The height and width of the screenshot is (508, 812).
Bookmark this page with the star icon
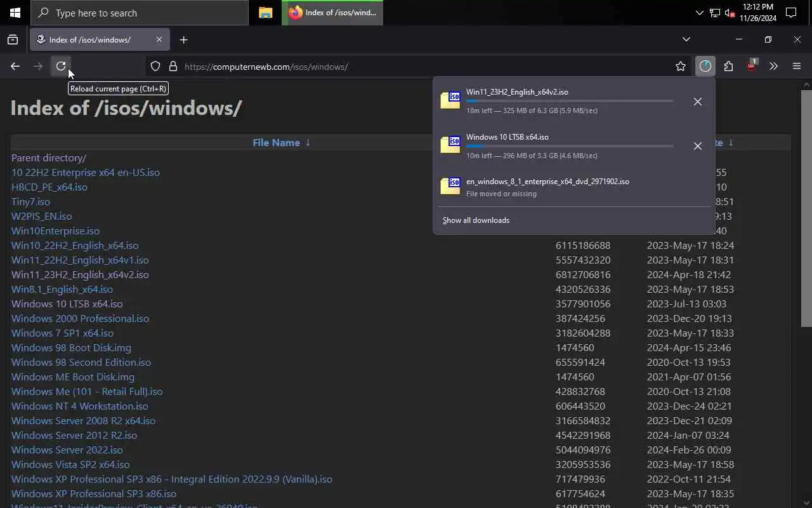[x=681, y=66]
